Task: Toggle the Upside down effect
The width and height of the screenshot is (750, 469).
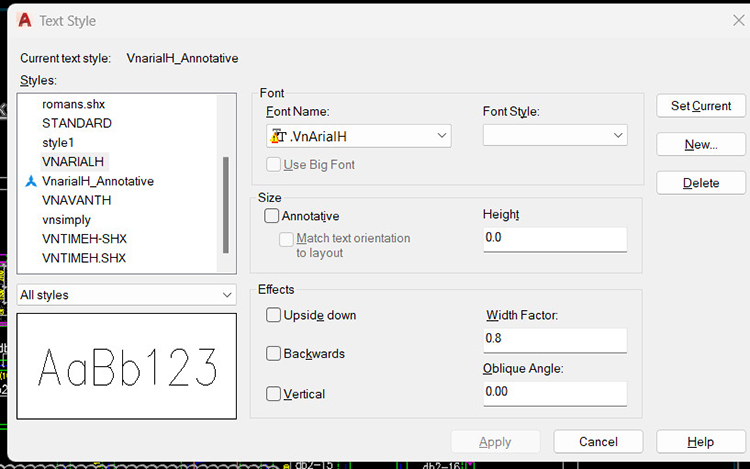Action: [x=273, y=315]
